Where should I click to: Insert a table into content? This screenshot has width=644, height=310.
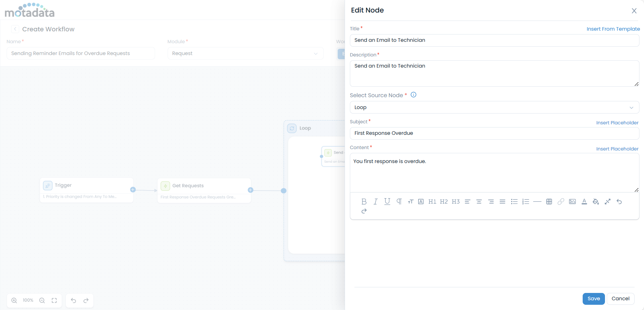click(549, 202)
